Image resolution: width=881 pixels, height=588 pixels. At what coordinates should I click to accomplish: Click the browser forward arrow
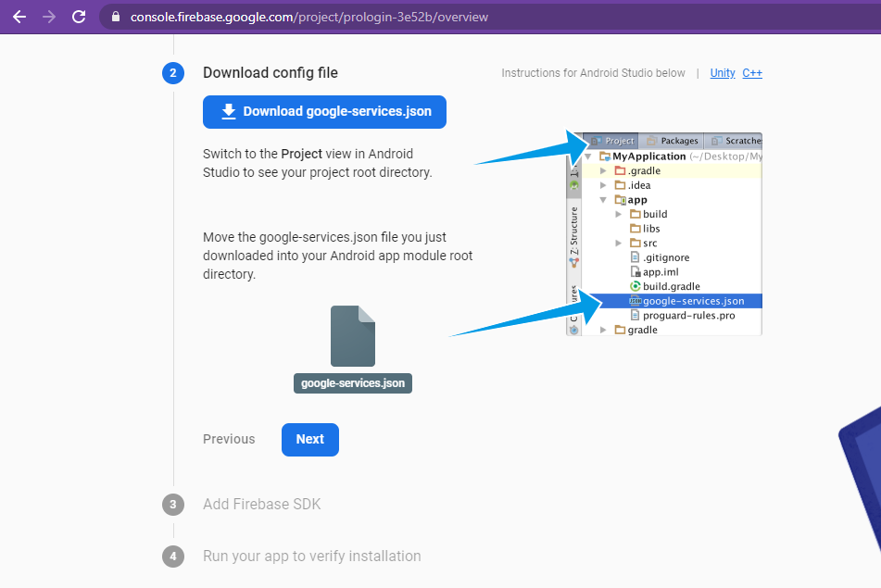pos(49,17)
